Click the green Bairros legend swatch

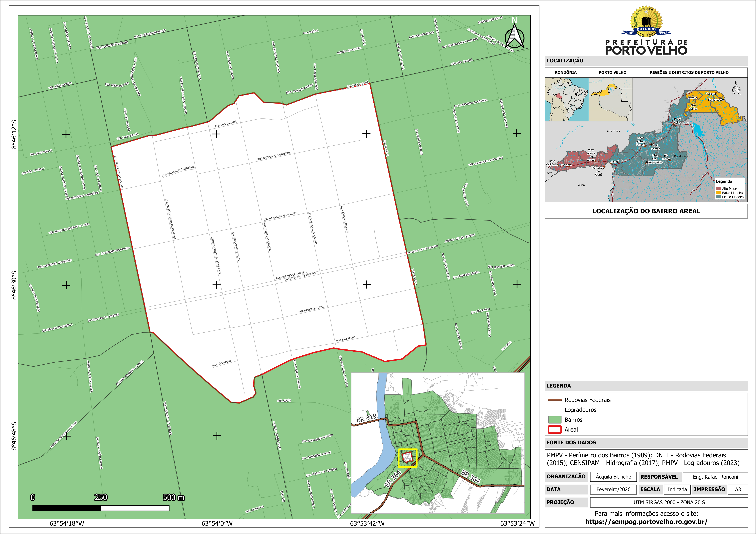(x=555, y=420)
